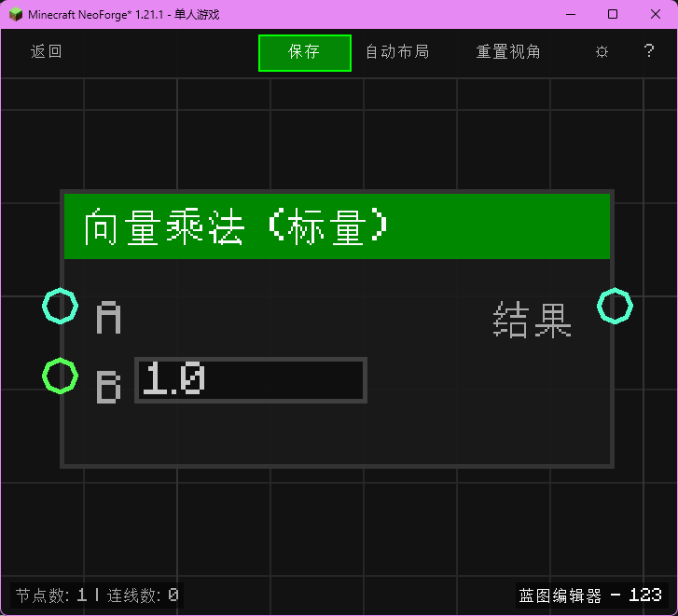Click the settings sun-gear icon
Screen dimensions: 678x616
pyautogui.click(x=602, y=52)
